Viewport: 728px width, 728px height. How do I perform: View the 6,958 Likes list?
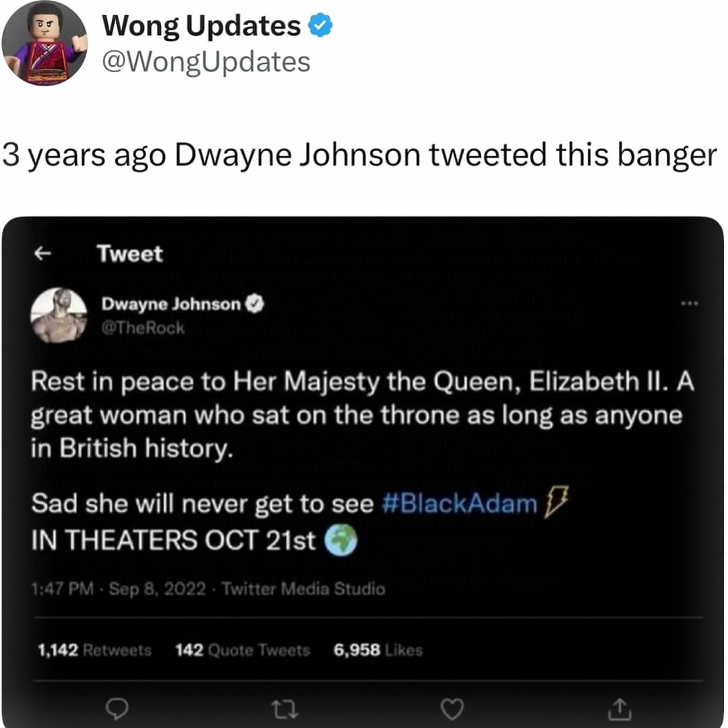pyautogui.click(x=378, y=650)
